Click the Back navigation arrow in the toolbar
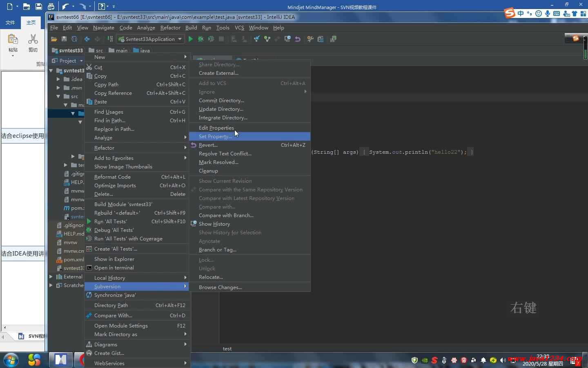Viewport: 588px width, 368px height. (87, 39)
